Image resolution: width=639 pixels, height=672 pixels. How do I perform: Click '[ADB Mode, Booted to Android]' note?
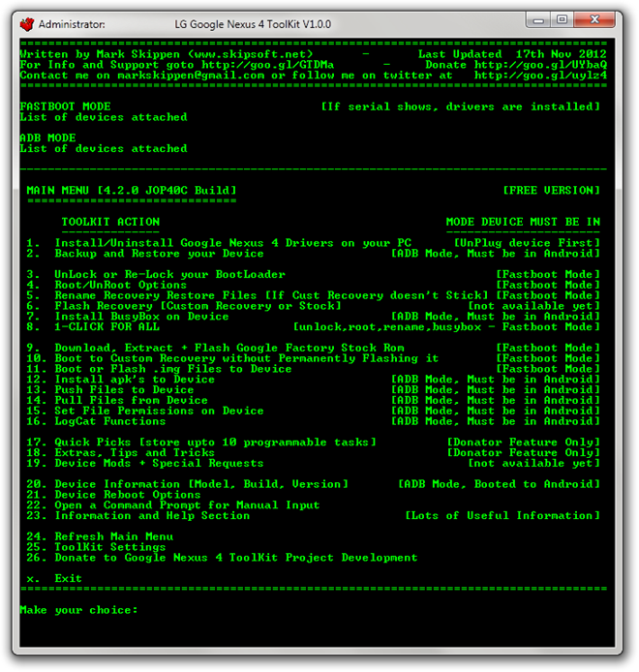(500, 484)
